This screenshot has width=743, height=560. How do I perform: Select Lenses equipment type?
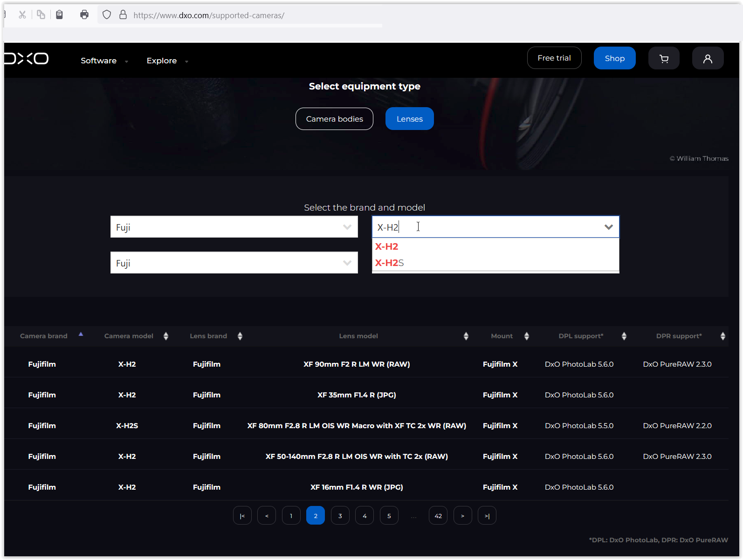pyautogui.click(x=409, y=119)
